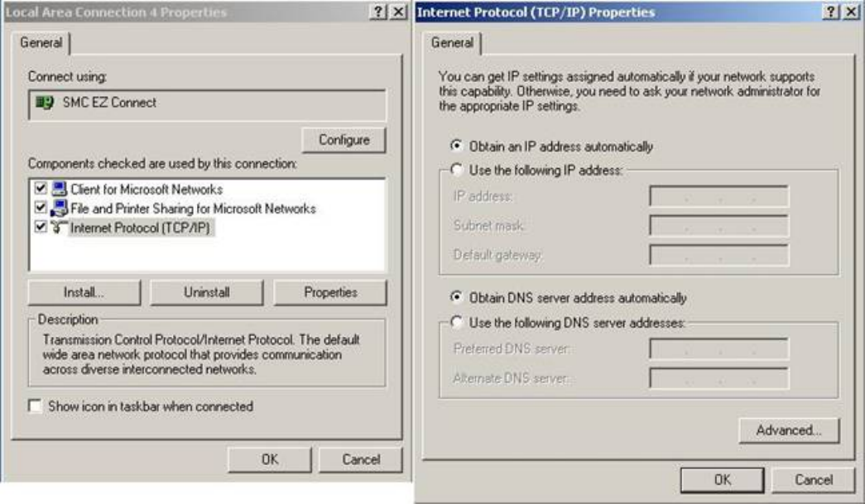Click the Internet Protocol (TCP/IP) component icon

(60, 228)
